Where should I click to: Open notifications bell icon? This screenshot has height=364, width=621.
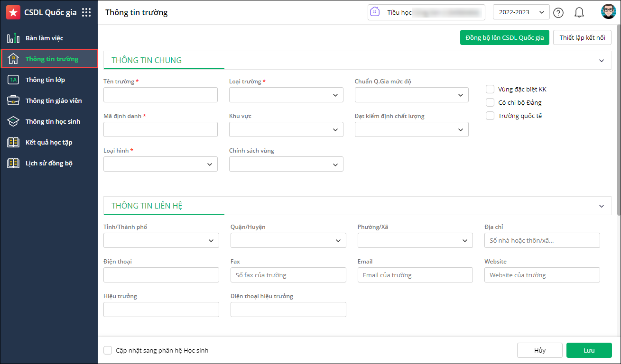pyautogui.click(x=579, y=13)
